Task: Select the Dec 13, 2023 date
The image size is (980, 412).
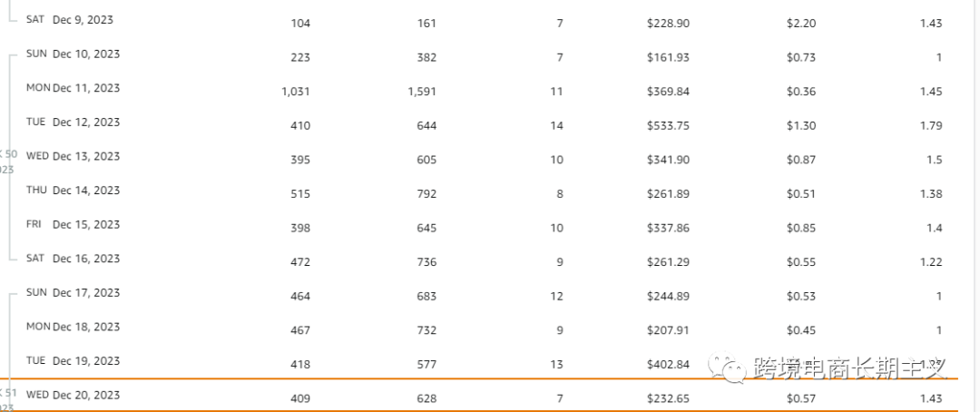Action: point(86,156)
